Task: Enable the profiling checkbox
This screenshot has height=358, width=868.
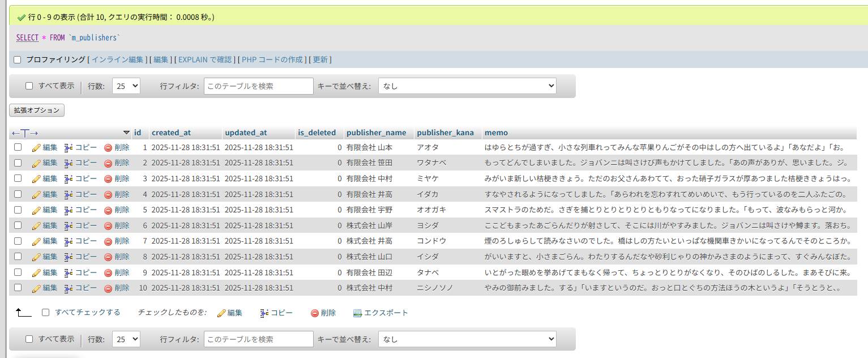Action: 17,59
